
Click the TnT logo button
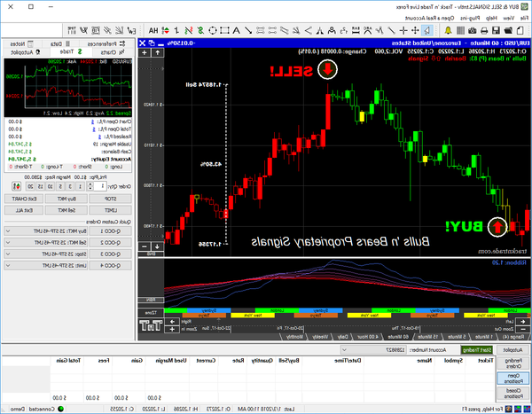tap(151, 325)
